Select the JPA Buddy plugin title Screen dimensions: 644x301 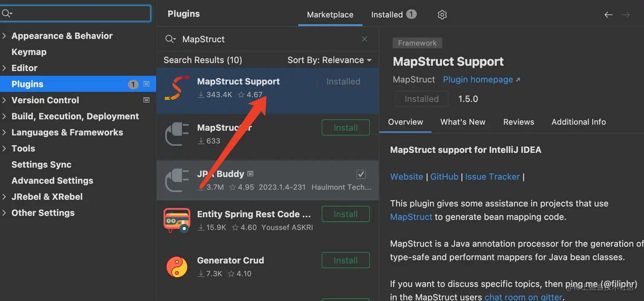221,174
